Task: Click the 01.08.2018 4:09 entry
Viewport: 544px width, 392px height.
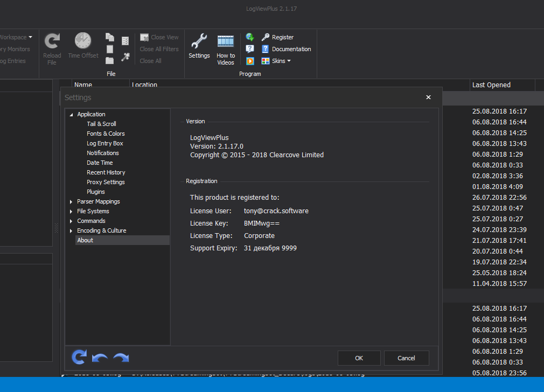Action: coord(498,187)
